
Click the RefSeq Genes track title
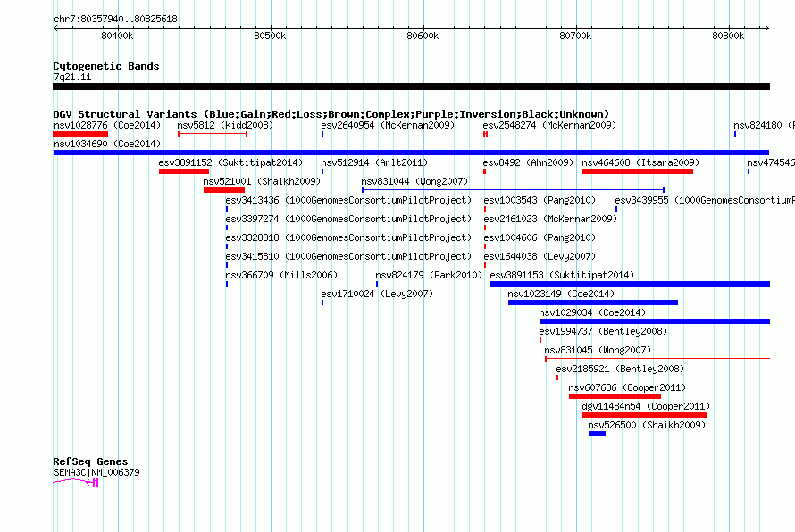pyautogui.click(x=90, y=461)
